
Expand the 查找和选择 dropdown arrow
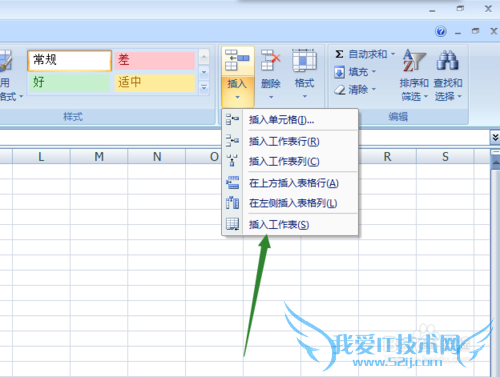click(x=460, y=97)
